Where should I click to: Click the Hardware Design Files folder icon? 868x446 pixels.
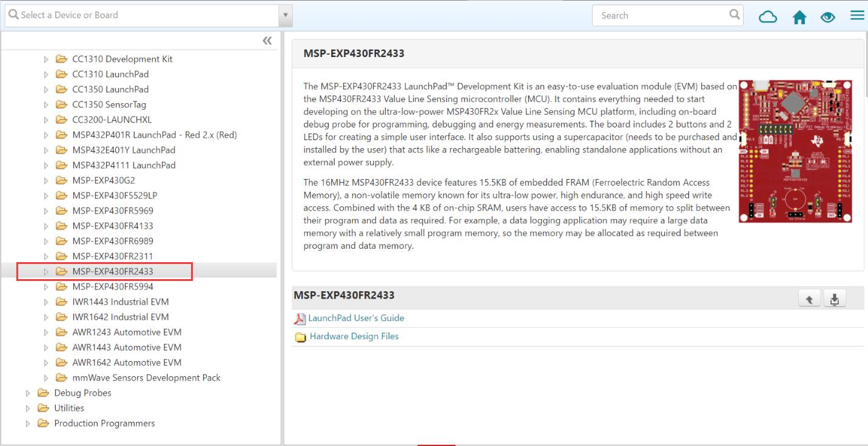point(300,337)
